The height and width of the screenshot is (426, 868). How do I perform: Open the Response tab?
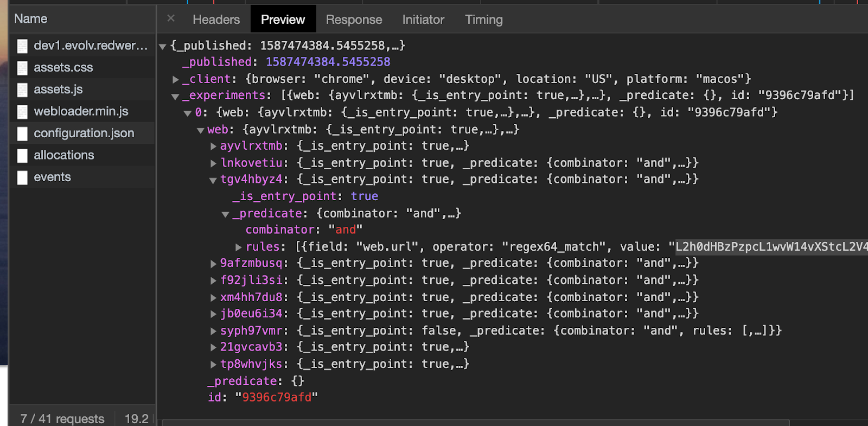[354, 20]
